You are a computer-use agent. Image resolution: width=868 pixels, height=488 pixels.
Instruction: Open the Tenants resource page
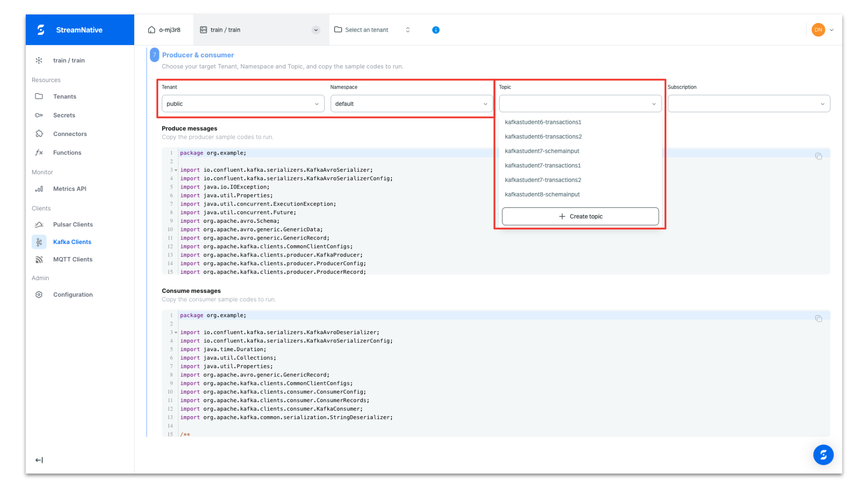64,96
